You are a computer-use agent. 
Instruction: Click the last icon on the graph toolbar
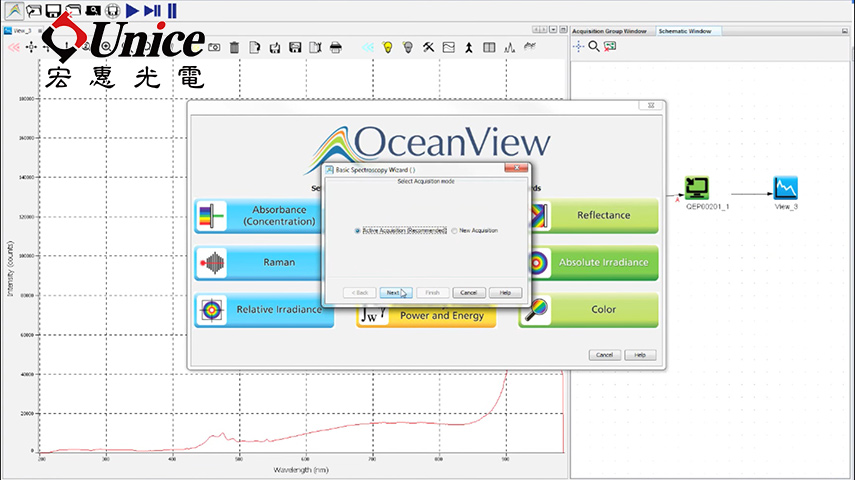click(x=529, y=47)
